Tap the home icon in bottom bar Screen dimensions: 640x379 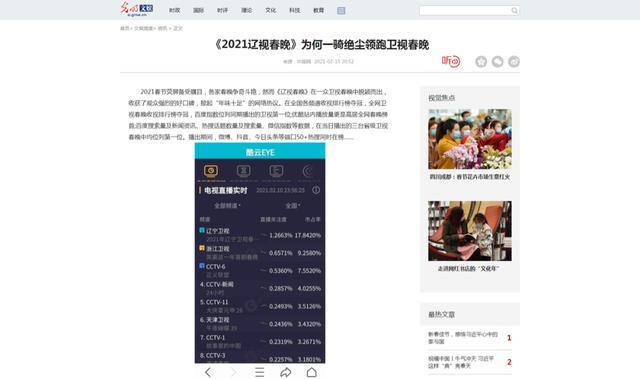tap(312, 372)
